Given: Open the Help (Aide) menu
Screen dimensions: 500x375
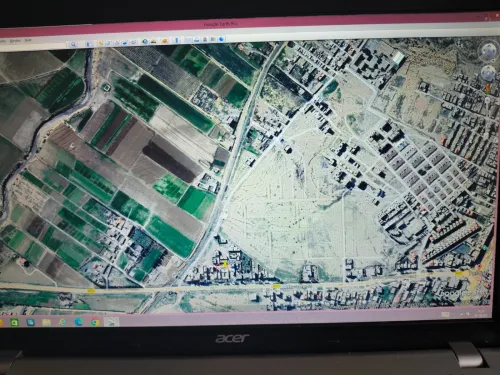Looking at the screenshot, I should [28, 40].
